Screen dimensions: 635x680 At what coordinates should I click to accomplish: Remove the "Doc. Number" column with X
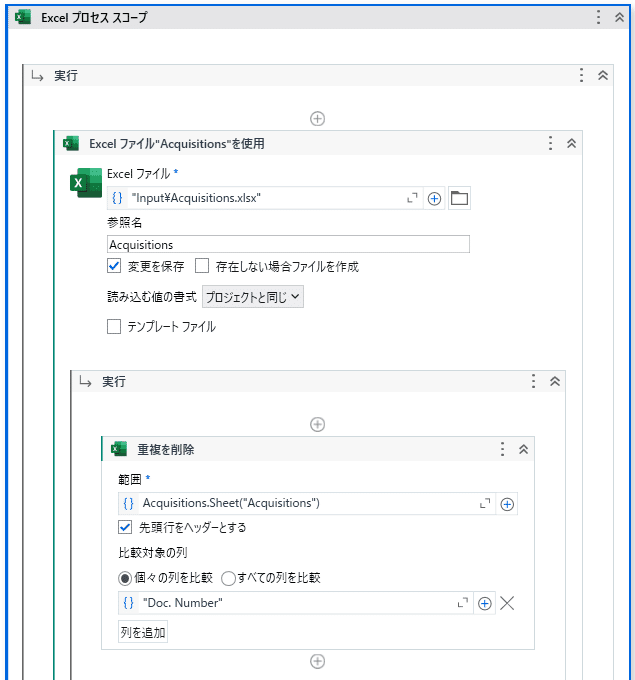click(507, 603)
